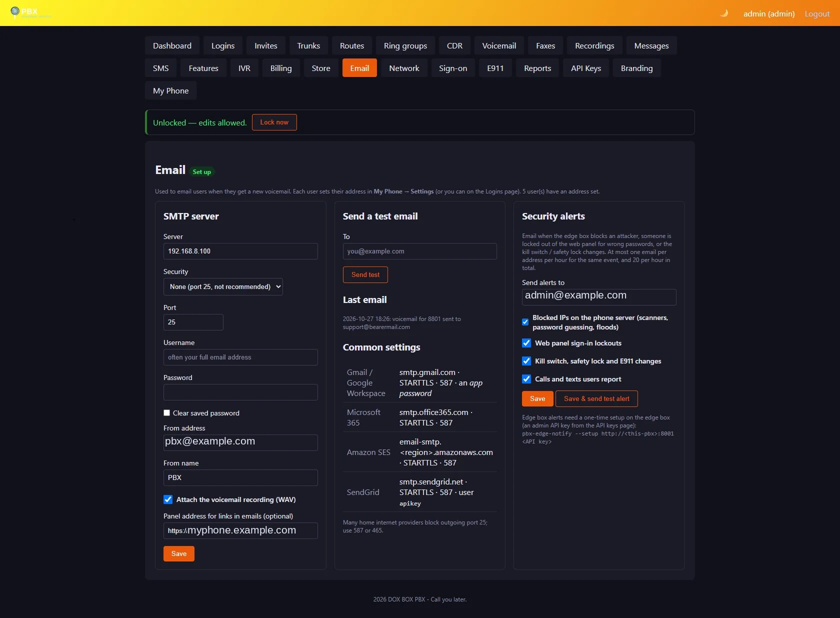840x618 pixels.
Task: Toggle Blocked IPs on phone server alert
Action: pos(525,322)
